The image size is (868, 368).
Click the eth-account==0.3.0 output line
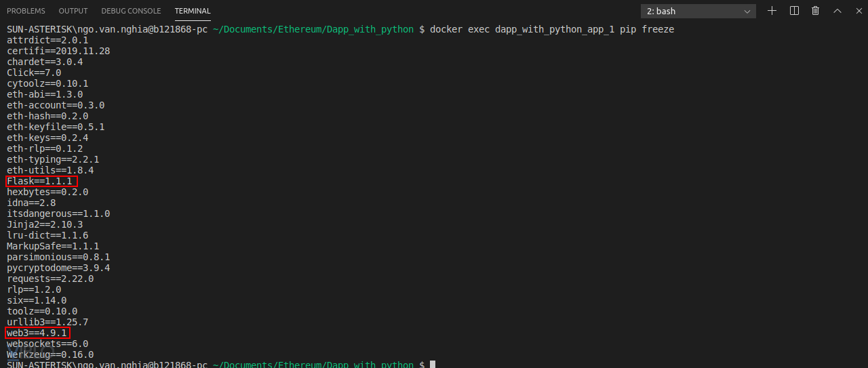click(x=56, y=105)
